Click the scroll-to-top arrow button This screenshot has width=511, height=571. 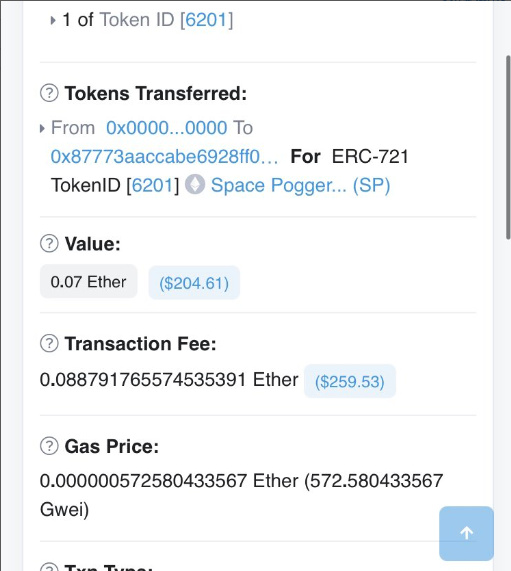point(466,533)
